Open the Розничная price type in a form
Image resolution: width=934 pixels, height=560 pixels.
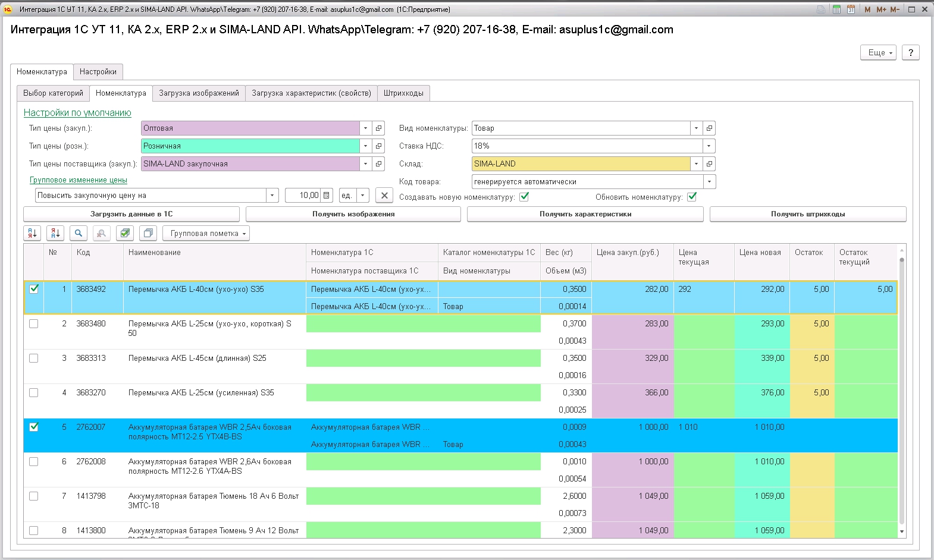click(378, 146)
